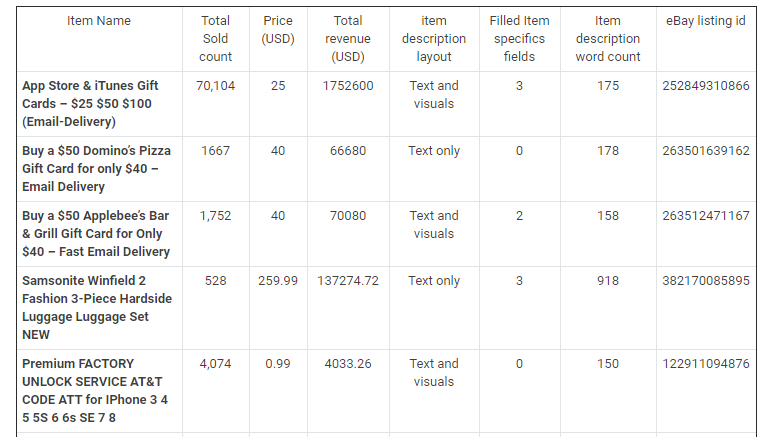Click the Total Sold count header

(x=215, y=39)
